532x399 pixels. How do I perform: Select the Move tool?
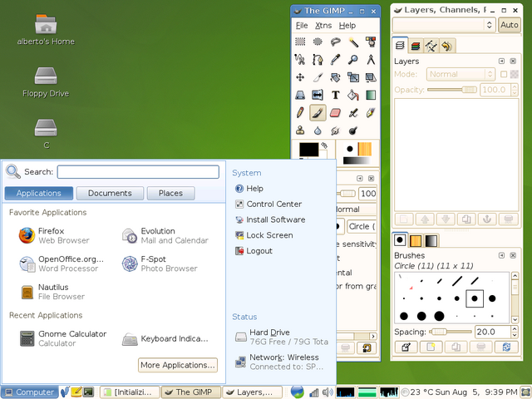(300, 77)
